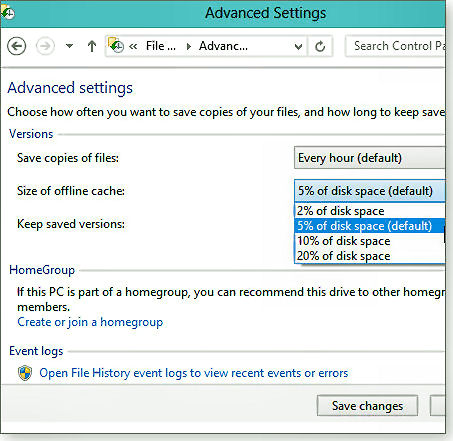Open the Save copies of files dropdown

coord(369,158)
